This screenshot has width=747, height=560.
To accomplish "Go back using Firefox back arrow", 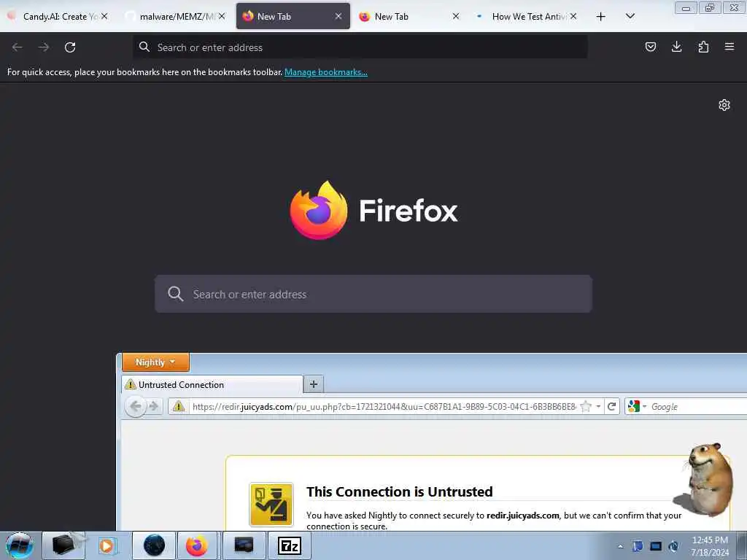I will coord(18,47).
